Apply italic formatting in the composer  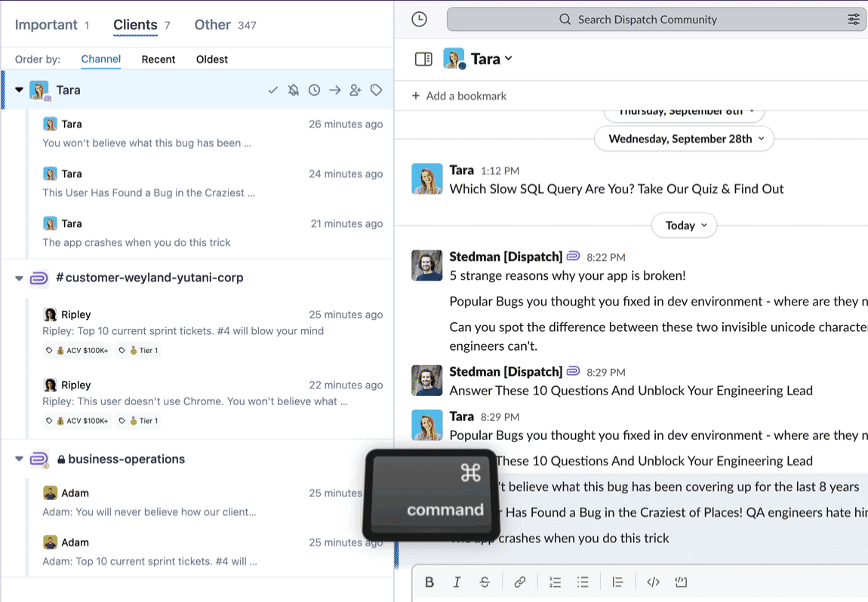point(457,582)
